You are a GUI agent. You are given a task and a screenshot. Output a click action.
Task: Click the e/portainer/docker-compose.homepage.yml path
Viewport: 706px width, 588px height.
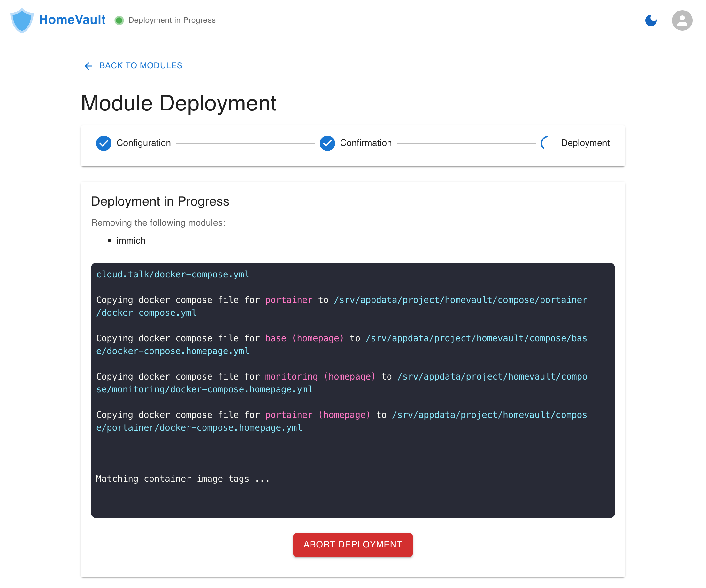point(199,427)
